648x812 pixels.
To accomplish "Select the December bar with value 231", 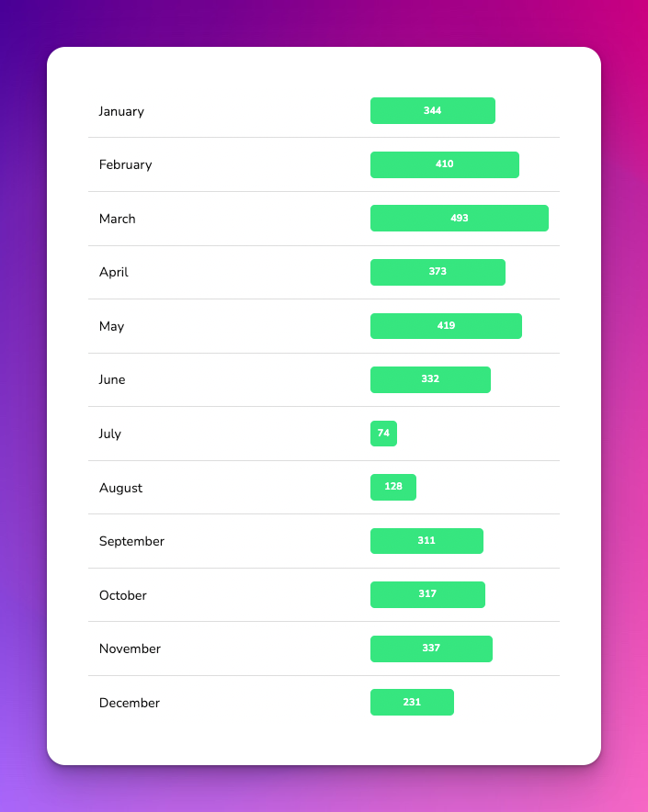I will coord(412,702).
